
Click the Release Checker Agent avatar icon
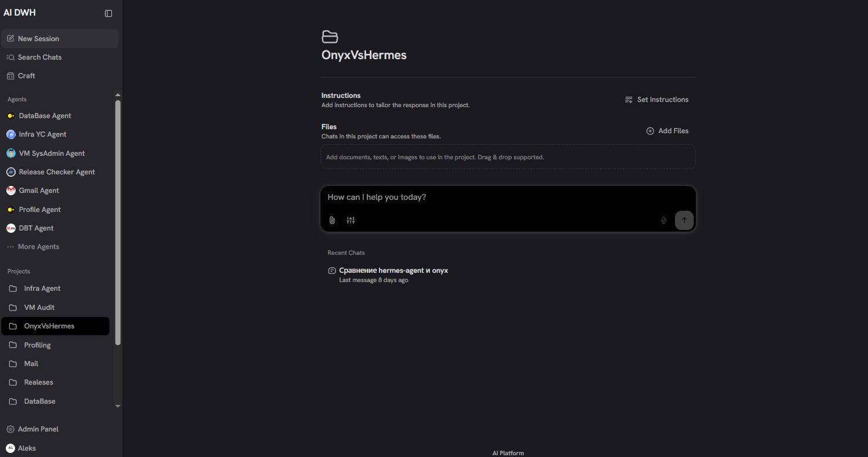tap(11, 172)
